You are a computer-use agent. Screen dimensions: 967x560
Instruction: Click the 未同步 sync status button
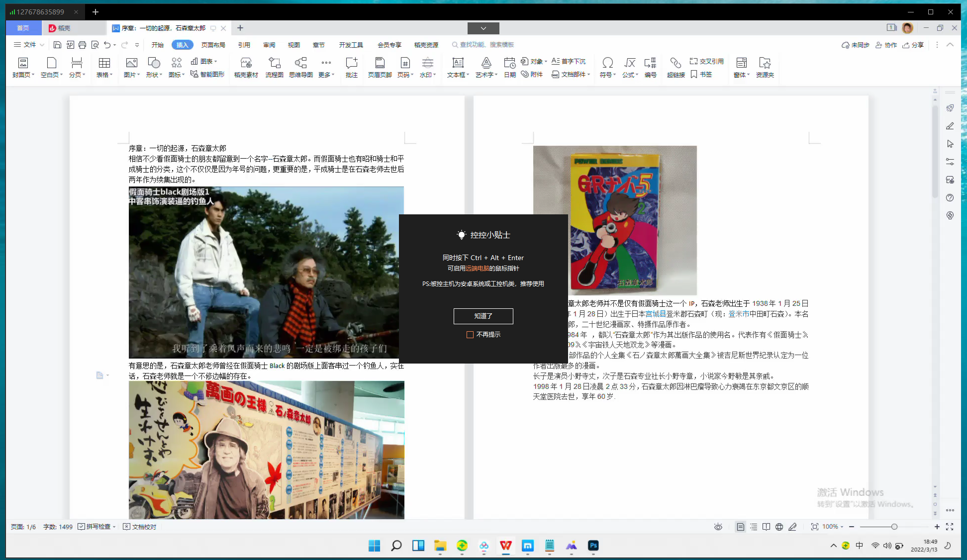coord(855,45)
